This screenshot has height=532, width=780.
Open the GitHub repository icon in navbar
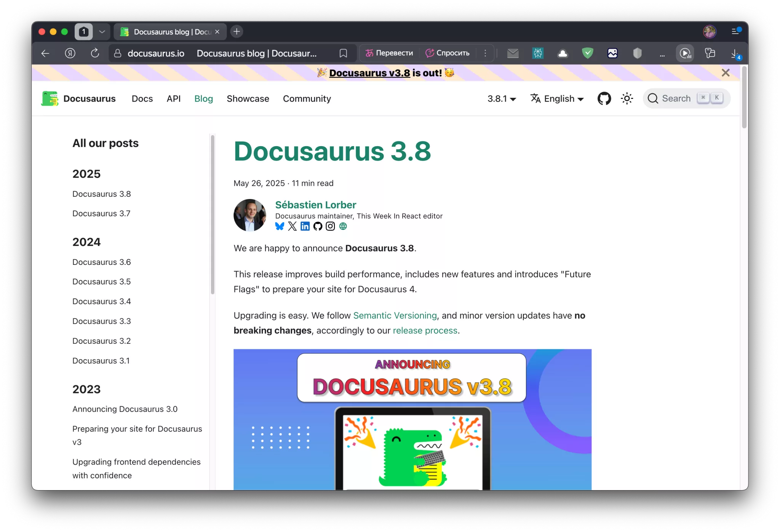pos(604,99)
